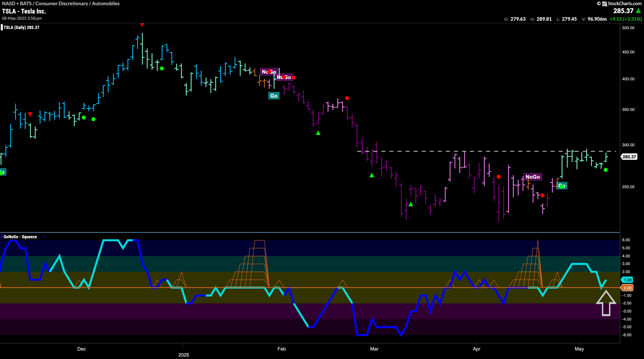This screenshot has width=644, height=359.
Task: Click the Dec label on the time axis
Action: click(82, 349)
